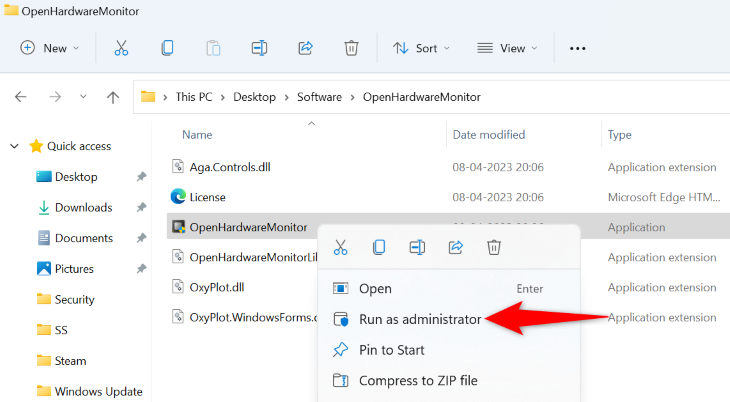This screenshot has width=730, height=402.
Task: Click the Rename icon in the context menu
Action: [x=417, y=247]
